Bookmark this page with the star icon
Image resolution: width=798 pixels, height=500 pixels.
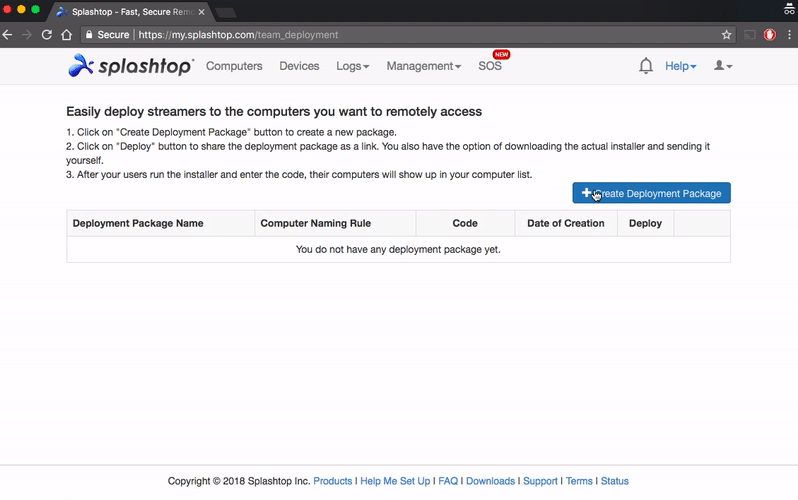coord(727,34)
